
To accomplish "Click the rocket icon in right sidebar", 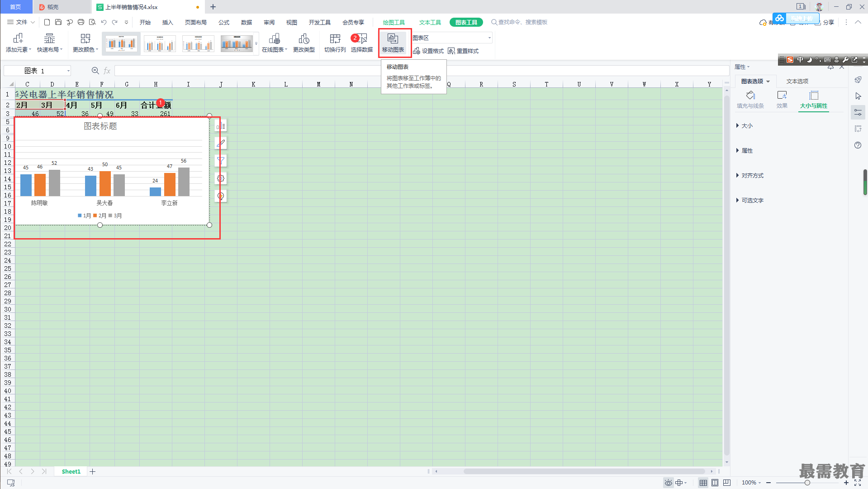I will pyautogui.click(x=858, y=80).
